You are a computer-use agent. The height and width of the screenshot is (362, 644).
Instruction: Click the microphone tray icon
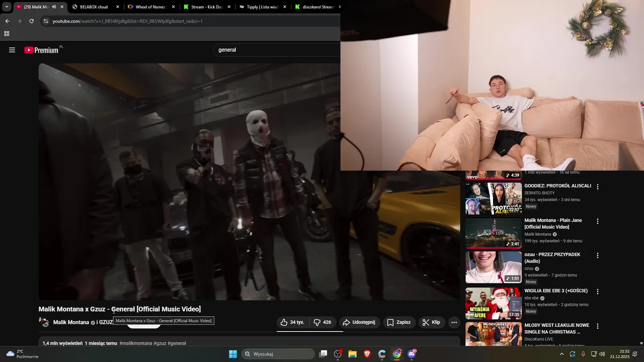583,354
